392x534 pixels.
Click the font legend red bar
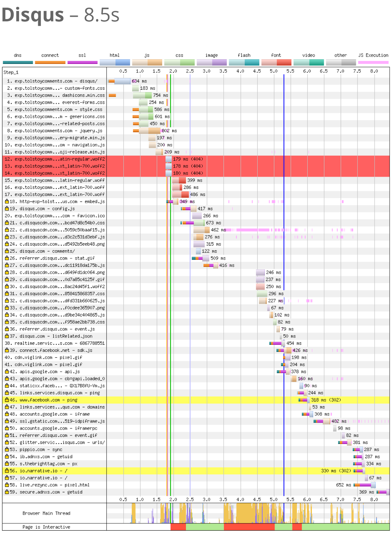(x=276, y=62)
